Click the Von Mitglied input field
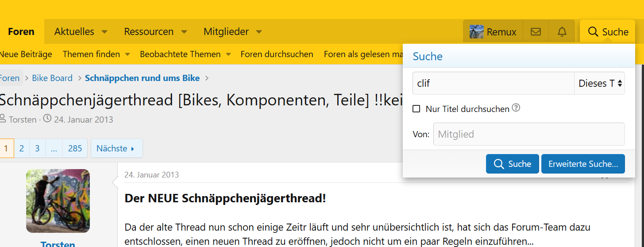 coord(529,134)
